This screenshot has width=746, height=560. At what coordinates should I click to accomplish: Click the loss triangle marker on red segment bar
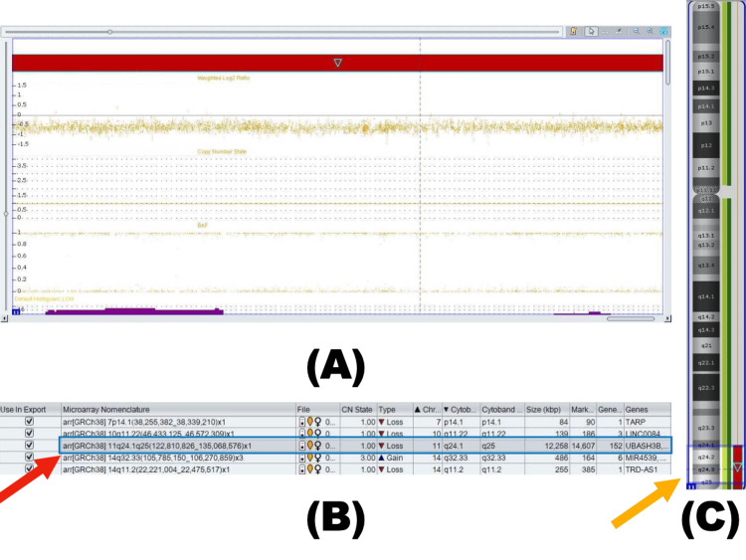(x=338, y=63)
